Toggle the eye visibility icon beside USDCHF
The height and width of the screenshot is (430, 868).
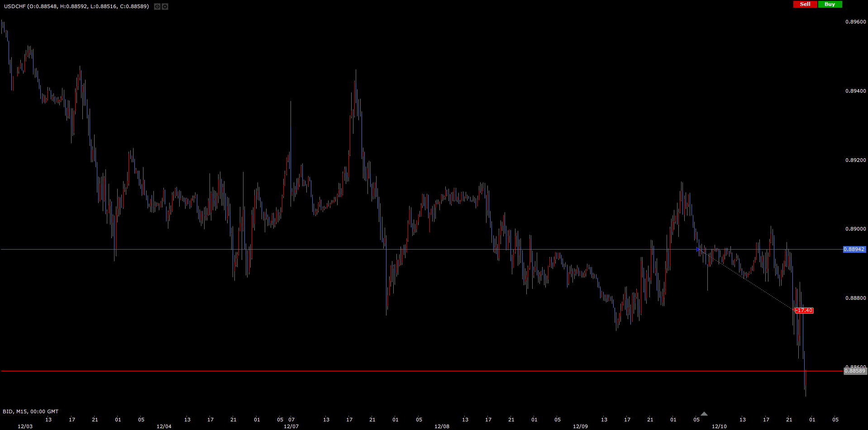click(x=157, y=7)
